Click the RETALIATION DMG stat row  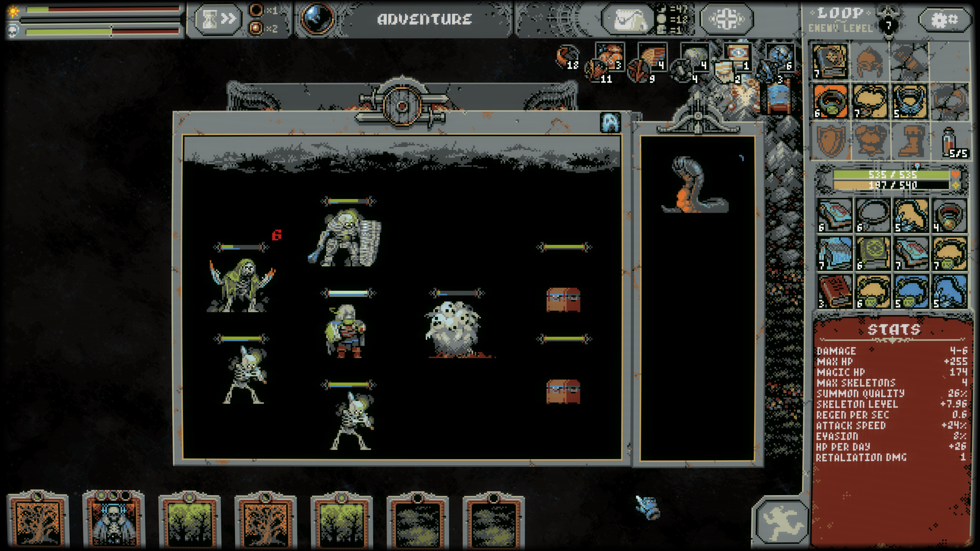click(x=892, y=458)
